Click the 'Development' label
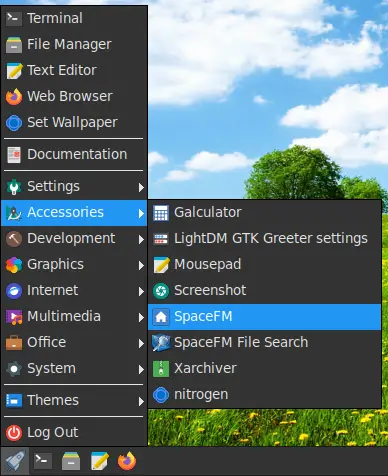Image resolution: width=388 pixels, height=476 pixels. (71, 238)
